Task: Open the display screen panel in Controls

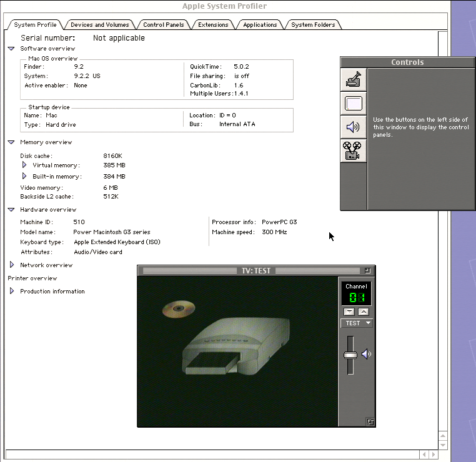Action: pyautogui.click(x=354, y=104)
